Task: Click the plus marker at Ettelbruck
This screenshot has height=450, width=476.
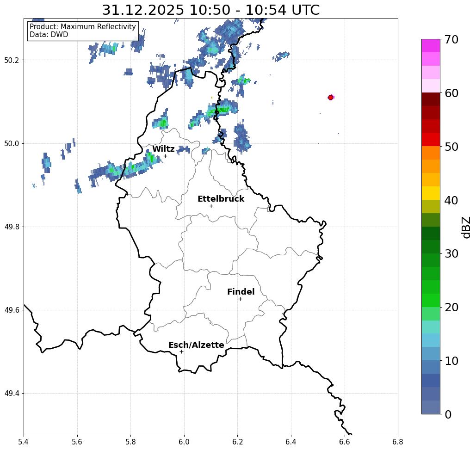Action: 211,206
